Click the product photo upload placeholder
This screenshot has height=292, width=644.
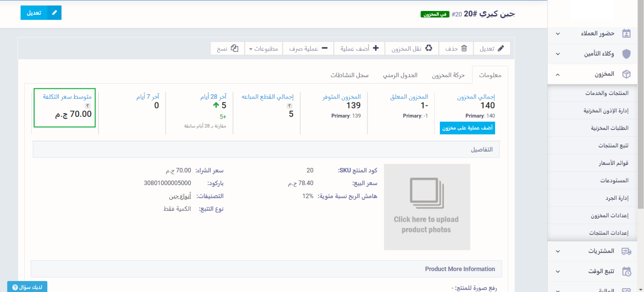(427, 207)
